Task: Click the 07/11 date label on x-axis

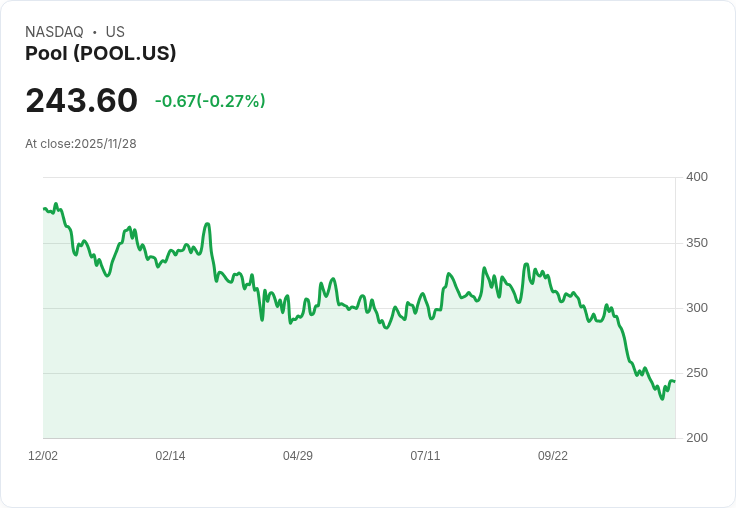Action: (x=425, y=455)
